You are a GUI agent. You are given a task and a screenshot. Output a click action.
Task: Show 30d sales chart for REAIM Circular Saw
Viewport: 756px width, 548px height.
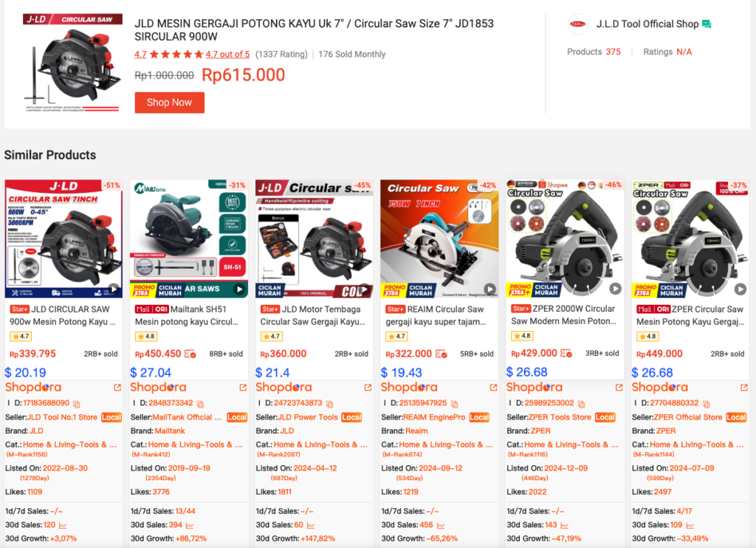pyautogui.click(x=441, y=525)
